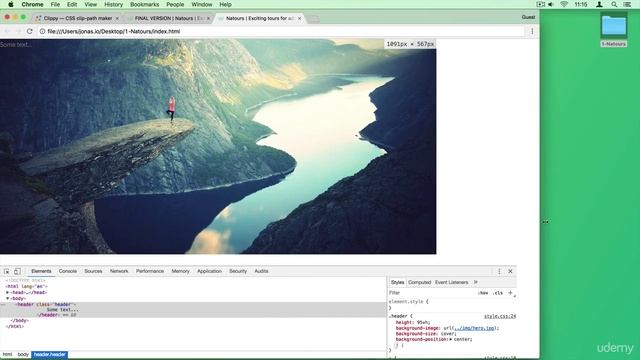640x360 pixels.
Task: Open the Application tab in DevTools
Action: click(209, 271)
